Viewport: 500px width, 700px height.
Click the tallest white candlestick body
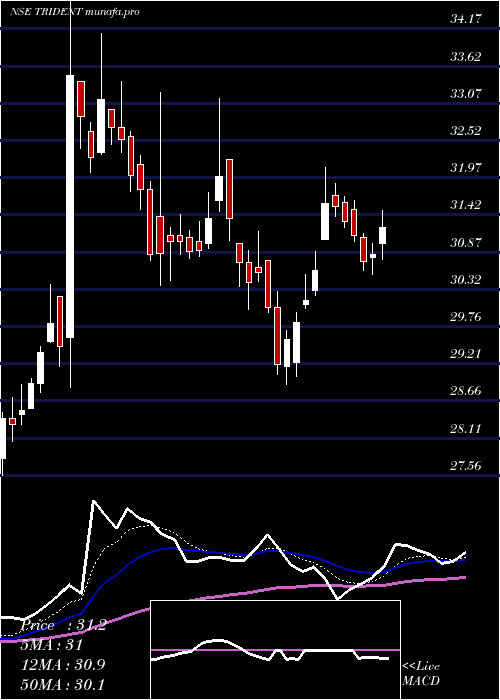[70, 206]
